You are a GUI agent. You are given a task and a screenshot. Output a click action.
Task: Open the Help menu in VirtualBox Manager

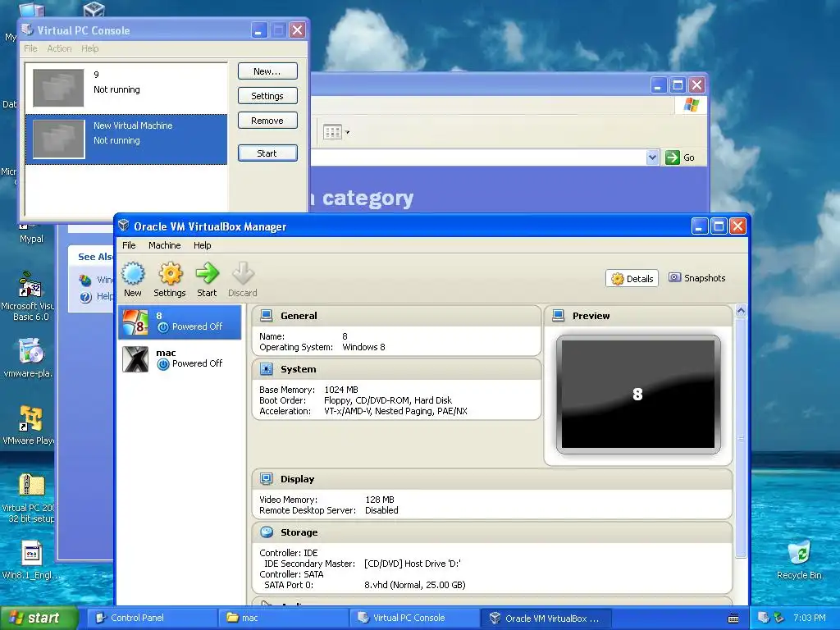point(203,245)
